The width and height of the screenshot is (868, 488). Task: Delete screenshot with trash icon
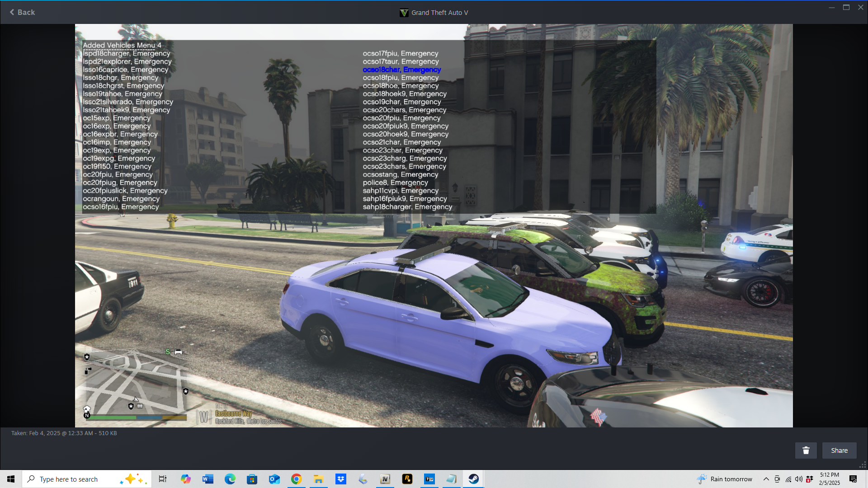pos(806,450)
